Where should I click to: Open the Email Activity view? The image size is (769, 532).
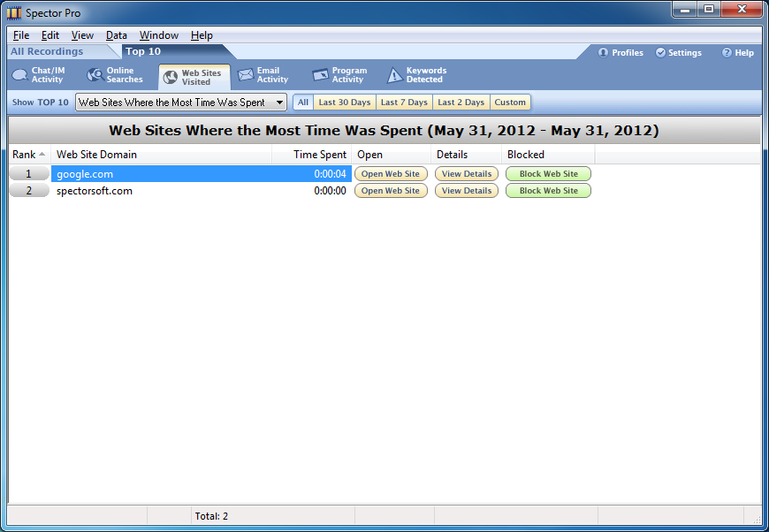[x=263, y=75]
